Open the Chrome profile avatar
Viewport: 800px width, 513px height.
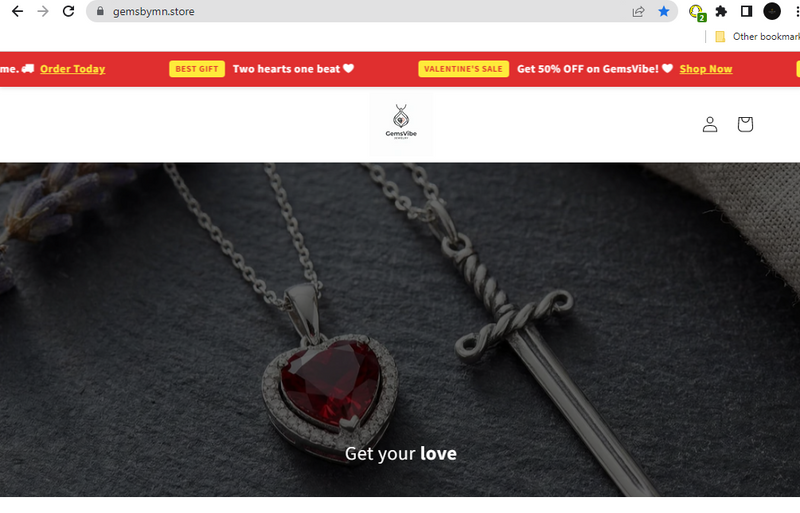click(772, 11)
